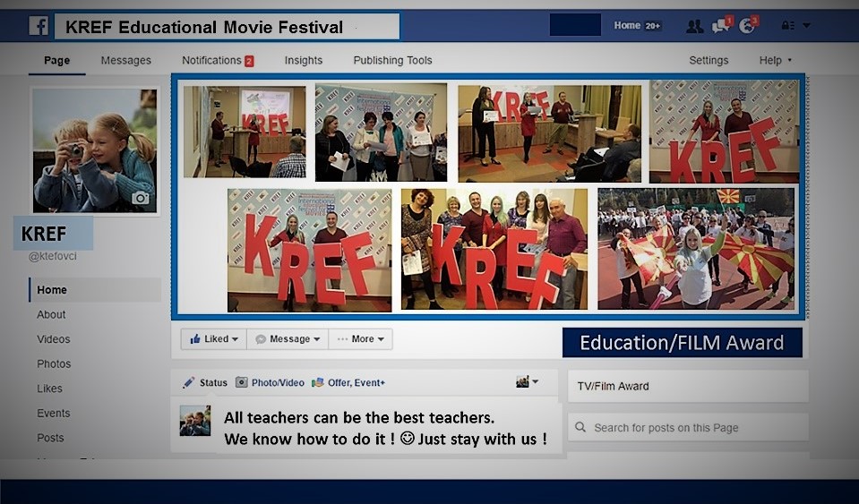Open the messages chat bubbles icon
Screen dimensions: 859x504
click(x=720, y=26)
